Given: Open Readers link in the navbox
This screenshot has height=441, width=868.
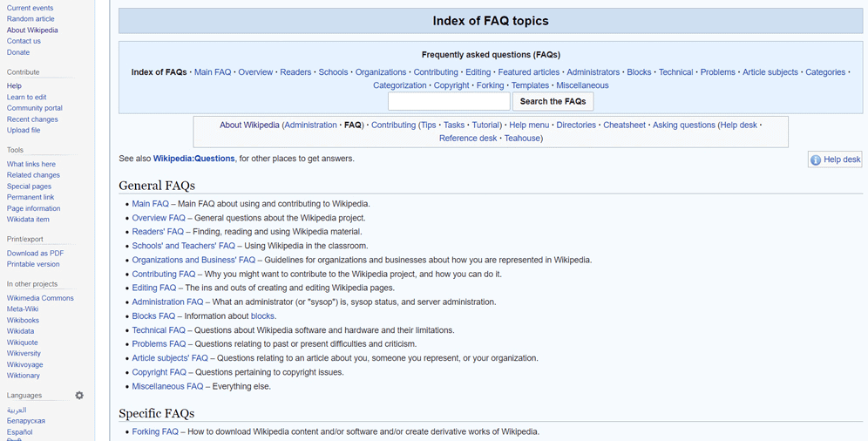Looking at the screenshot, I should click(x=295, y=72).
